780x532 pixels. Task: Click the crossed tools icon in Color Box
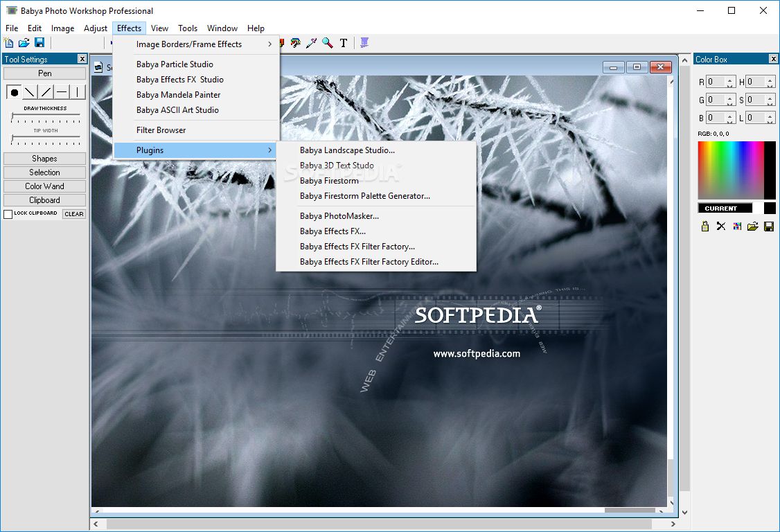coord(721,227)
